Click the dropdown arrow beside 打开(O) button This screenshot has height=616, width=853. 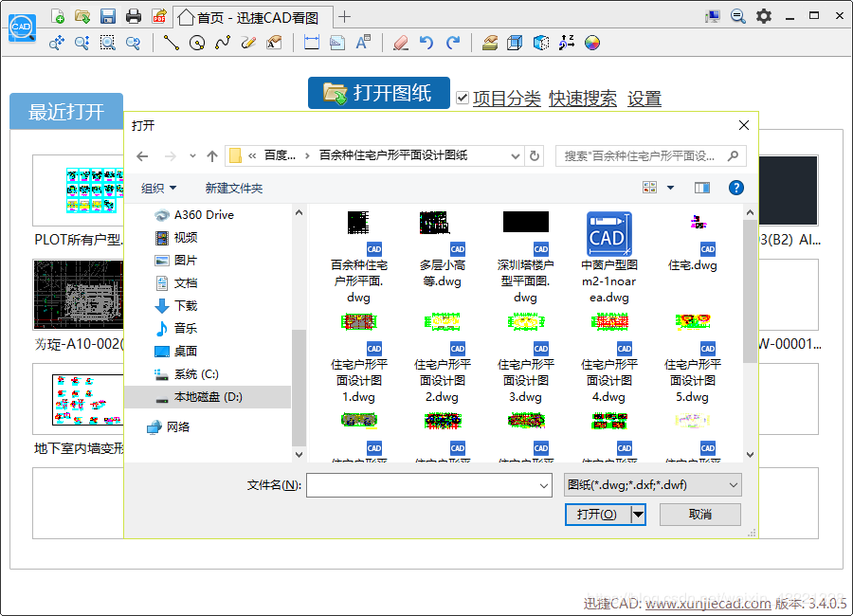click(x=638, y=515)
